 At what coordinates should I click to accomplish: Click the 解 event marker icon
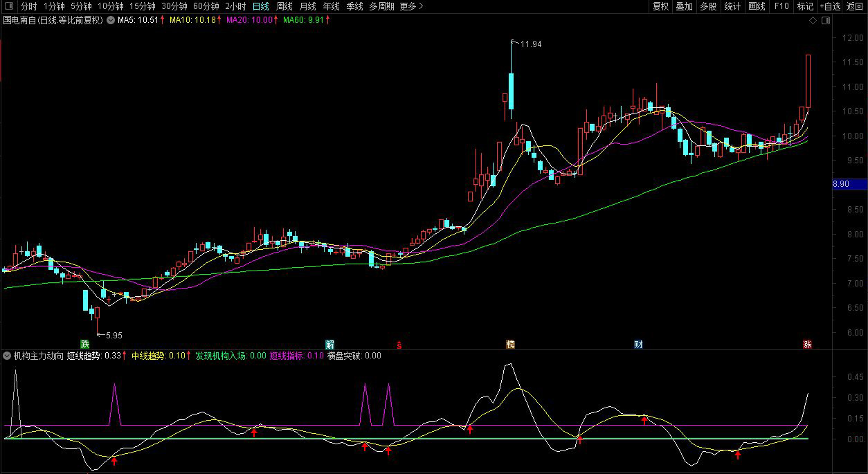click(330, 344)
